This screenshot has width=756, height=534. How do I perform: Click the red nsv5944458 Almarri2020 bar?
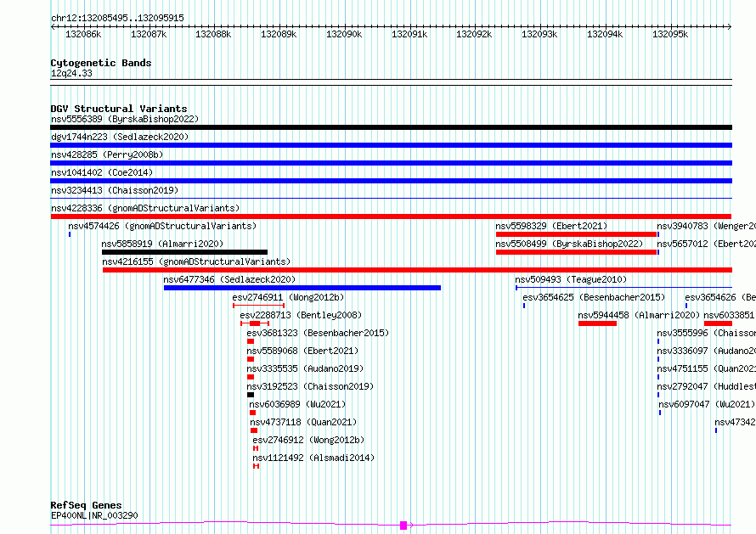[x=597, y=323]
